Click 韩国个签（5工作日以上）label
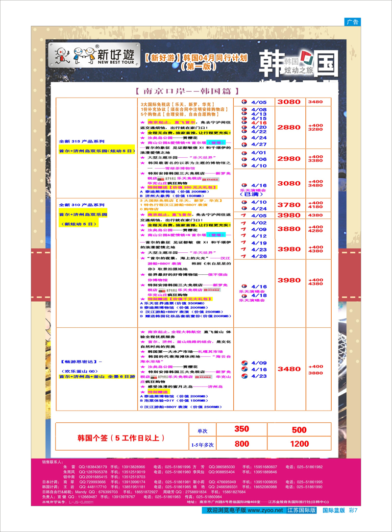The width and height of the screenshot is (392, 532). click(121, 438)
